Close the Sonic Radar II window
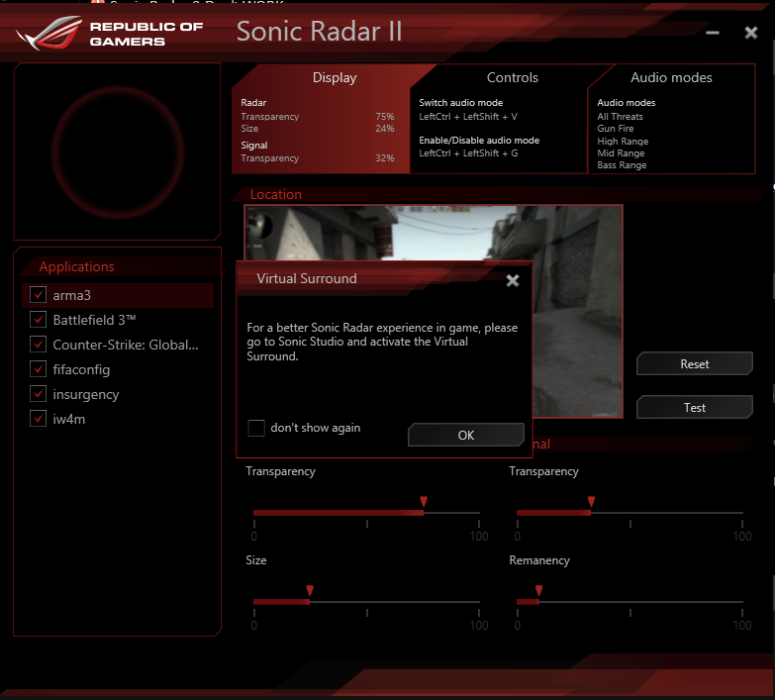 coord(751,33)
